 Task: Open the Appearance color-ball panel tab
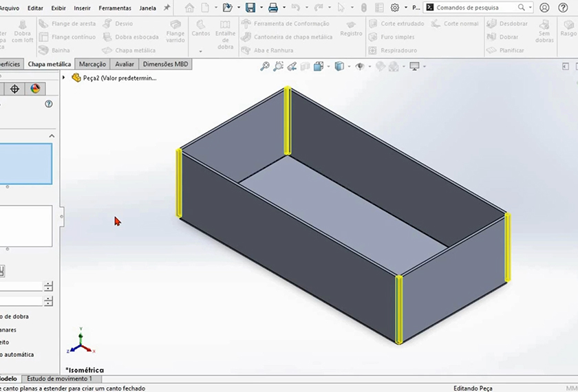35,89
